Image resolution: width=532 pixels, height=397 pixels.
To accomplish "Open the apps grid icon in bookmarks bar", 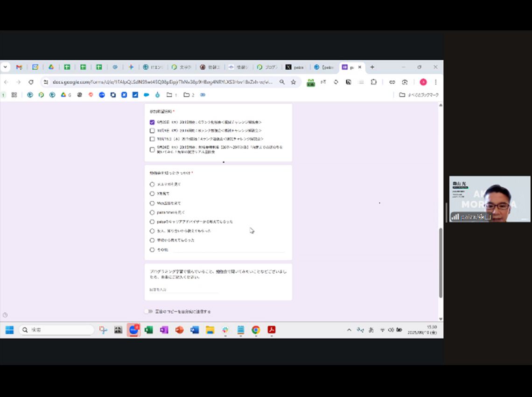I will (x=14, y=95).
